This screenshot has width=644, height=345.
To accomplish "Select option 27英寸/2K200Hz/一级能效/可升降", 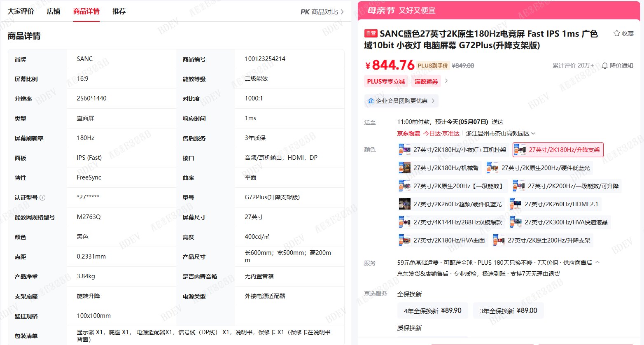I will coord(566,186).
